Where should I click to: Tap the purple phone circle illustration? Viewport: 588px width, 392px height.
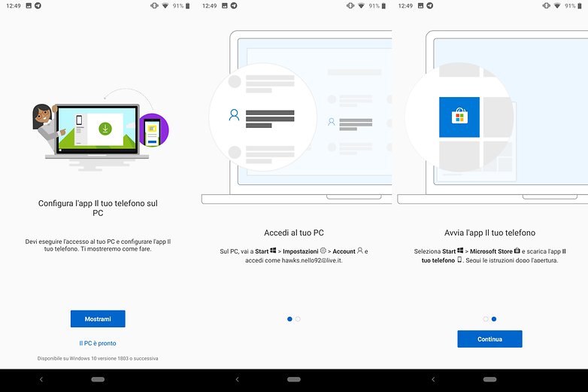point(153,130)
